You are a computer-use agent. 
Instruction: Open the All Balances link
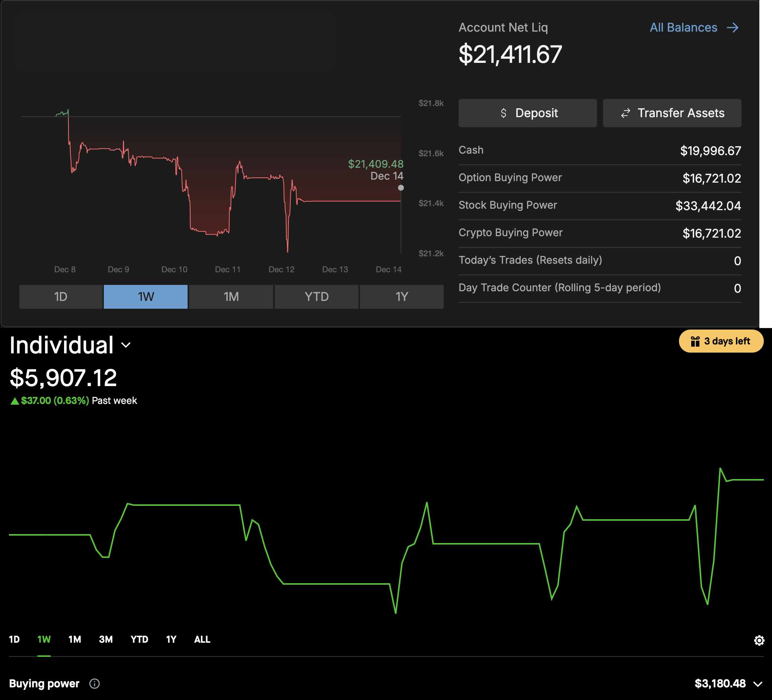683,28
